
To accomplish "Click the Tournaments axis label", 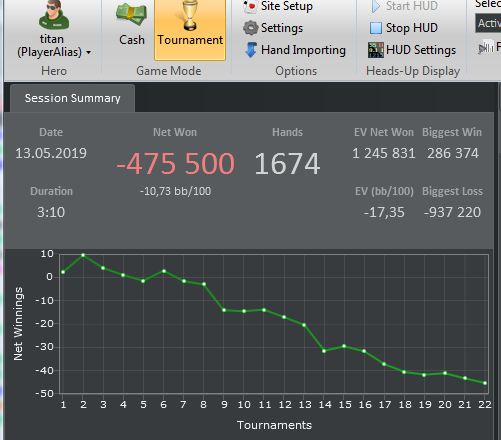I will tap(274, 425).
